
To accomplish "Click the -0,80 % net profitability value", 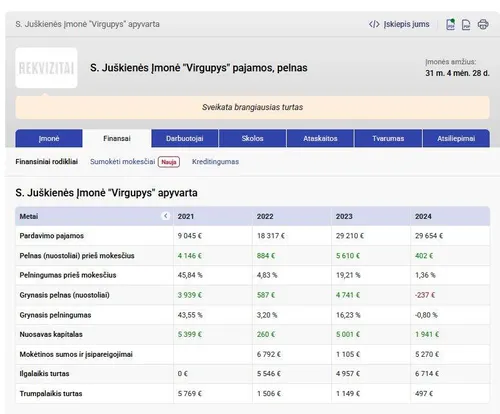I will coord(426,315).
